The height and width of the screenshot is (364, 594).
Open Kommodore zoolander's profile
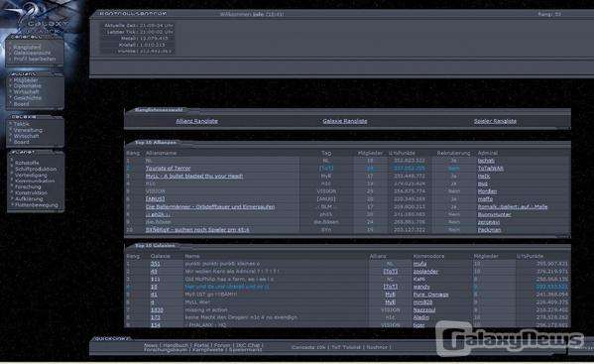tap(425, 272)
